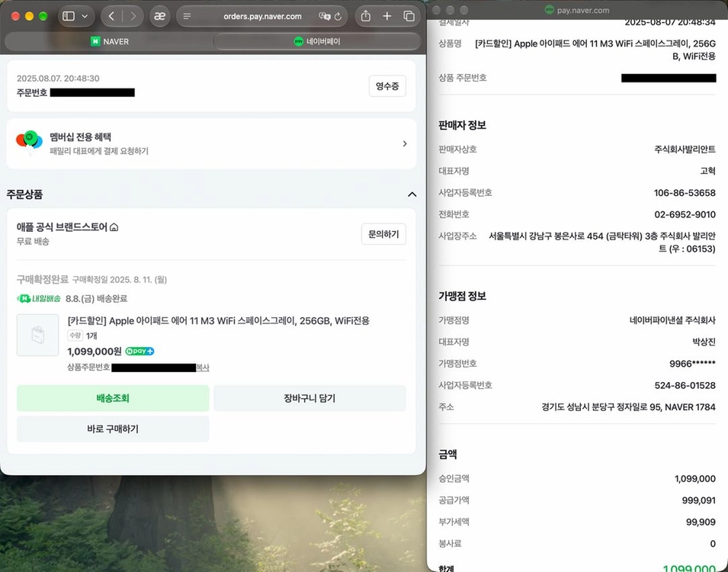
Task: Open the sidebar options dropdown arrow
Action: pos(85,16)
